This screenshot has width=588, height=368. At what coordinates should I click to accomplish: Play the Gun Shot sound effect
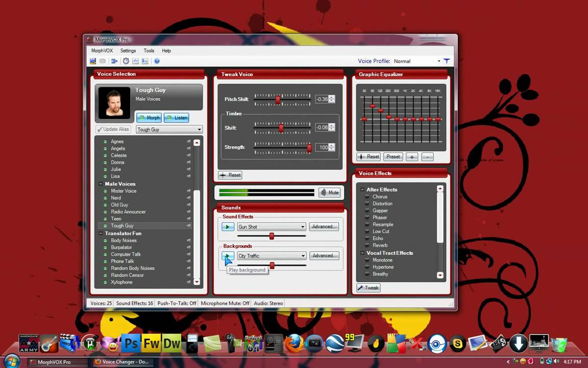click(228, 227)
